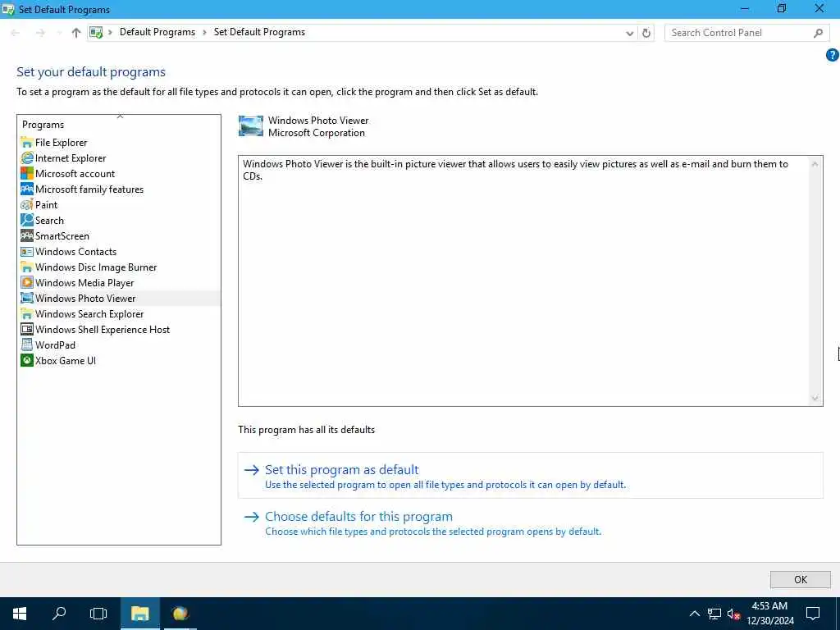Click the Control Panel address bar icon

(96, 33)
